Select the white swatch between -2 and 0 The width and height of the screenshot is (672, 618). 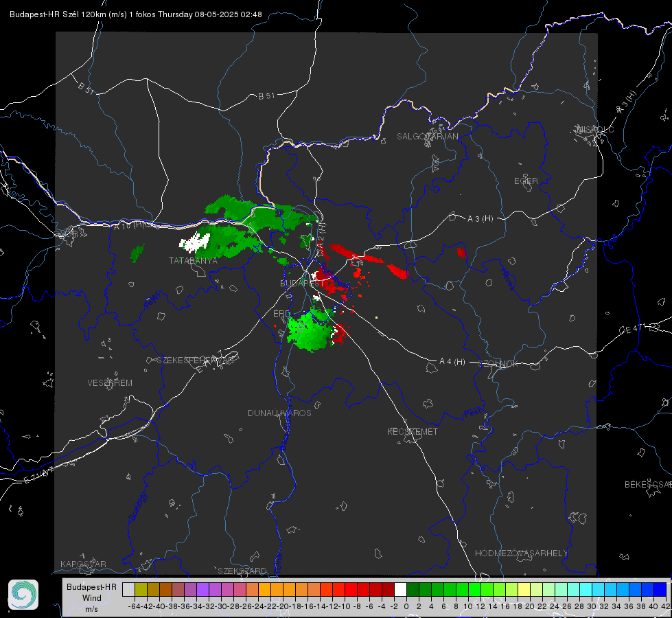[400, 589]
